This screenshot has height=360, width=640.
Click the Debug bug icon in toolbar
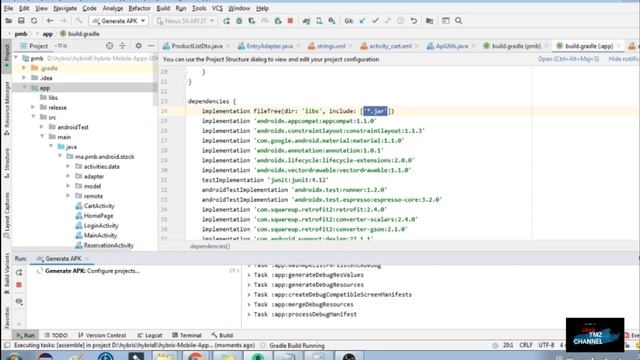point(239,21)
